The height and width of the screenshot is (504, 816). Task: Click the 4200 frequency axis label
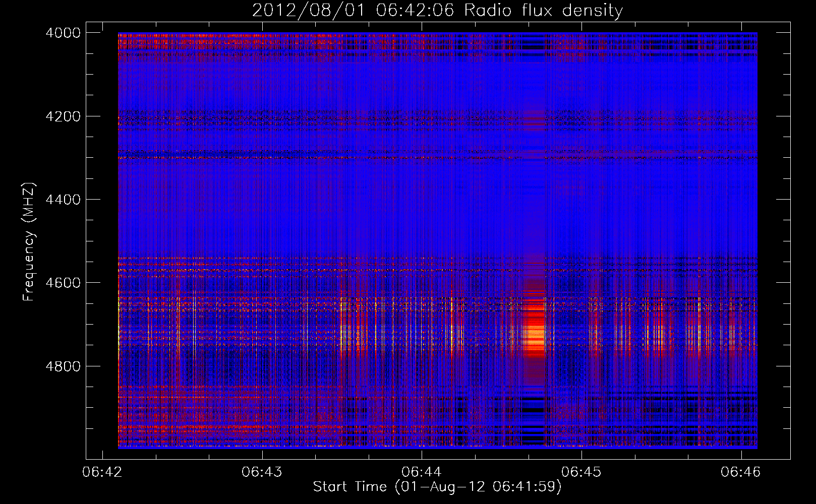[x=63, y=116]
